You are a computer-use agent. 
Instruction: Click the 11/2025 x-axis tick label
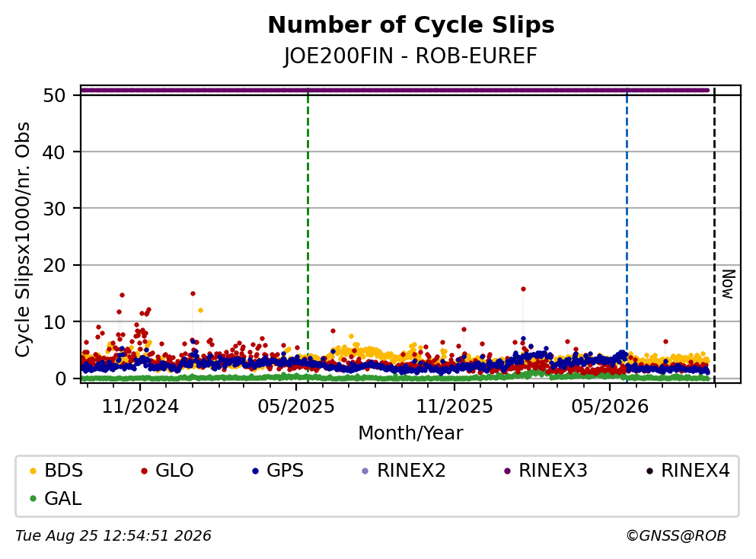click(455, 407)
